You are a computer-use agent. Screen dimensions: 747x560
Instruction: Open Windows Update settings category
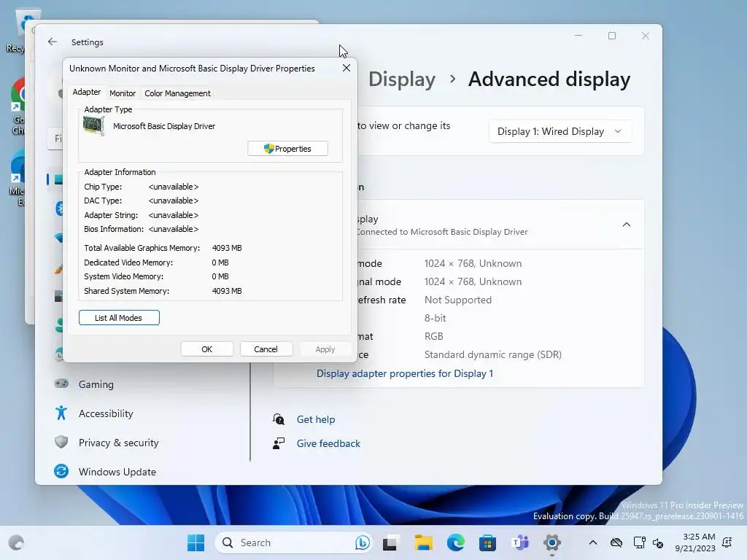click(x=117, y=472)
